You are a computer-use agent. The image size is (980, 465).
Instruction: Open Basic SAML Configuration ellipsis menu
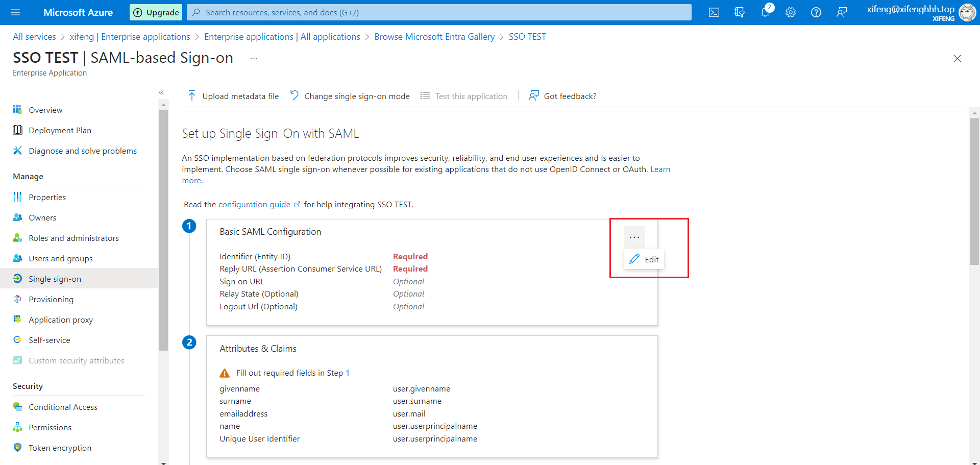point(634,237)
